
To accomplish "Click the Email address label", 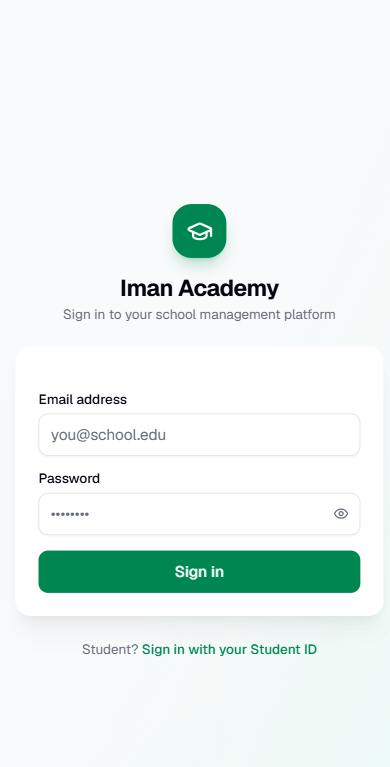I will pos(83,400).
